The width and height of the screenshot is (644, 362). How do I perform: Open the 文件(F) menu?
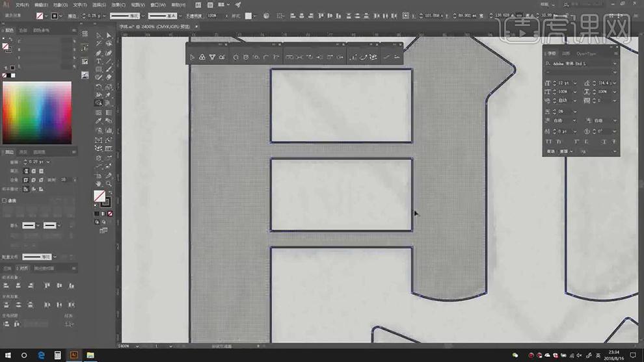(22, 5)
